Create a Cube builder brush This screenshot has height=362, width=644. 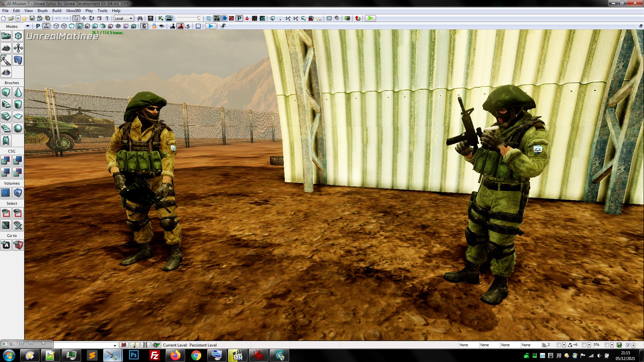point(6,92)
